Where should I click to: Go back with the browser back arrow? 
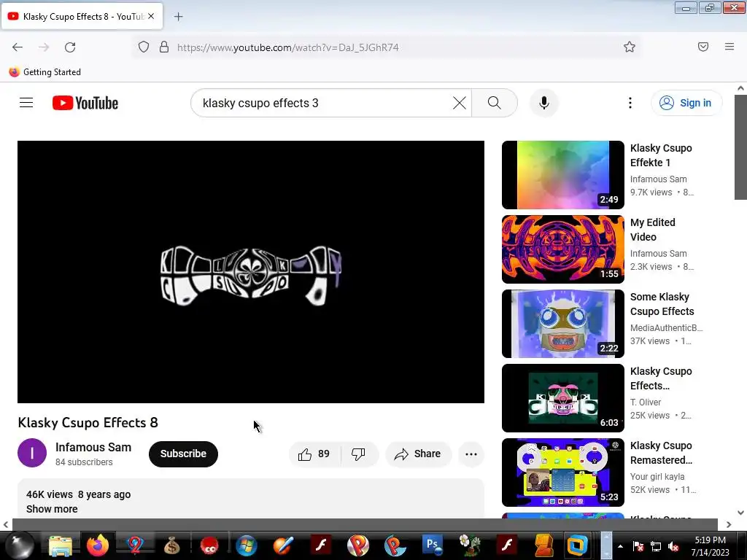click(x=18, y=47)
